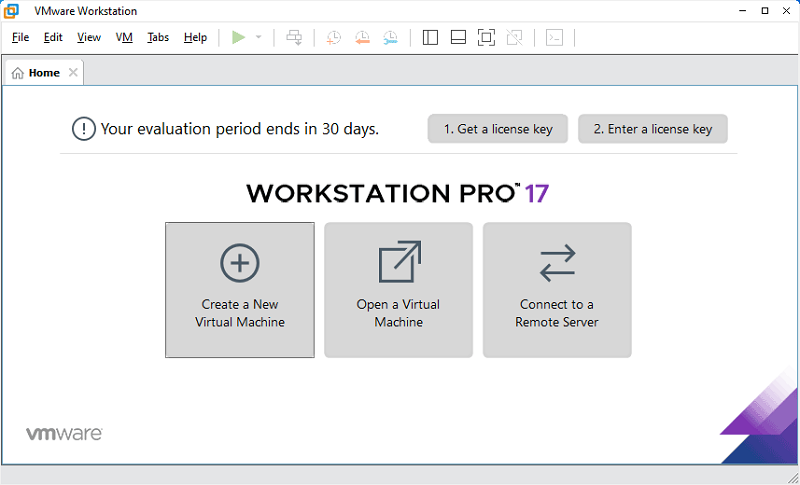Open the Tabs menu
Viewport: 800px width, 485px height.
pyautogui.click(x=158, y=37)
